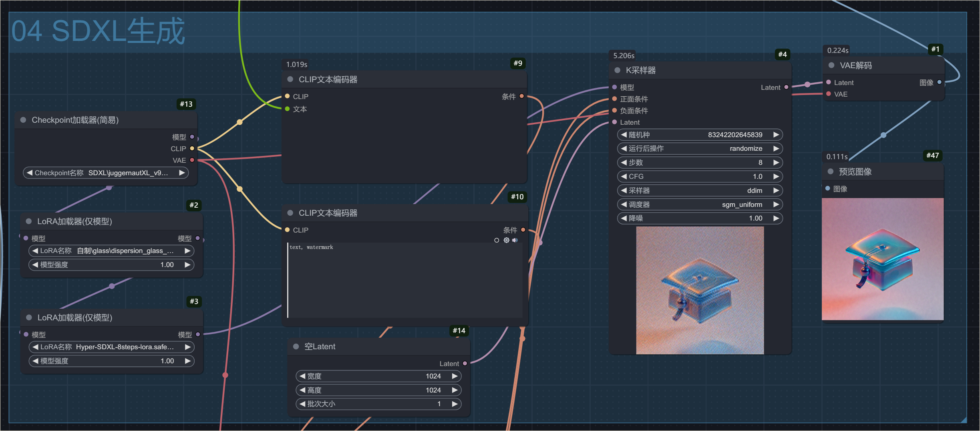Open the 调度器 sgm_uniform dropdown
The image size is (980, 431).
coord(700,204)
